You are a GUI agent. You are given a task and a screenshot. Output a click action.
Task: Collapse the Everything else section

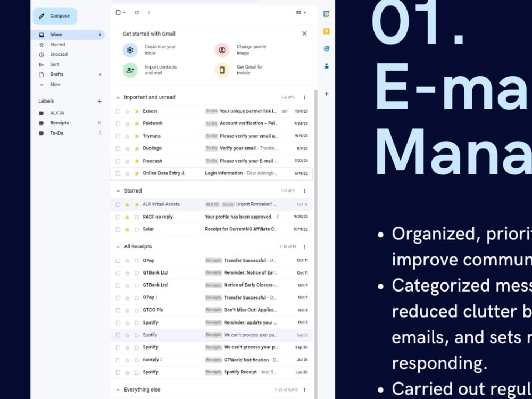click(x=118, y=390)
